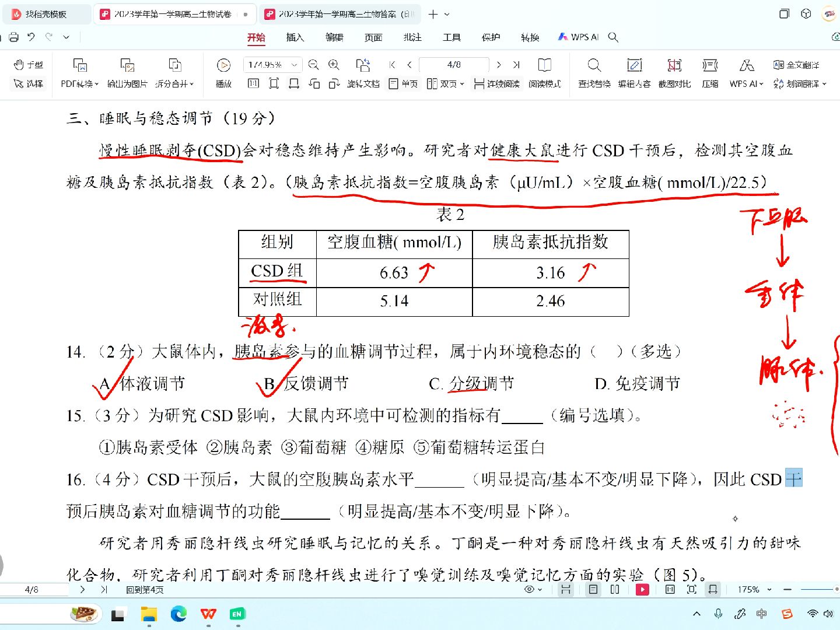
Task: Start the 播放 slideshow playback
Action: 223,73
